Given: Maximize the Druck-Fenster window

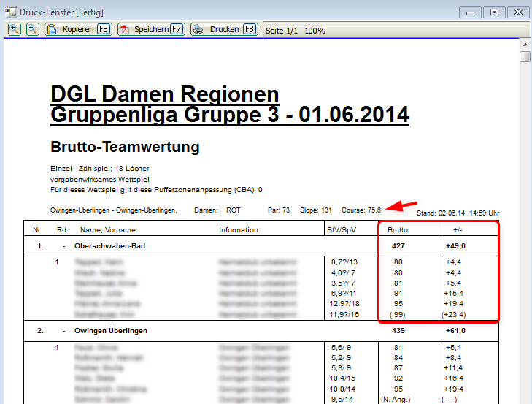Looking at the screenshot, I should pyautogui.click(x=494, y=11).
